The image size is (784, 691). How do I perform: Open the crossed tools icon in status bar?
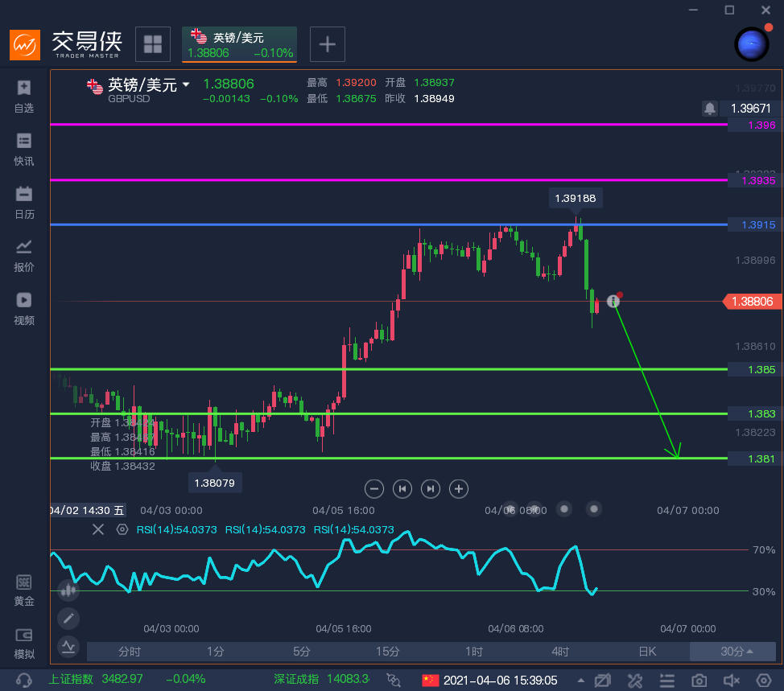coord(635,680)
